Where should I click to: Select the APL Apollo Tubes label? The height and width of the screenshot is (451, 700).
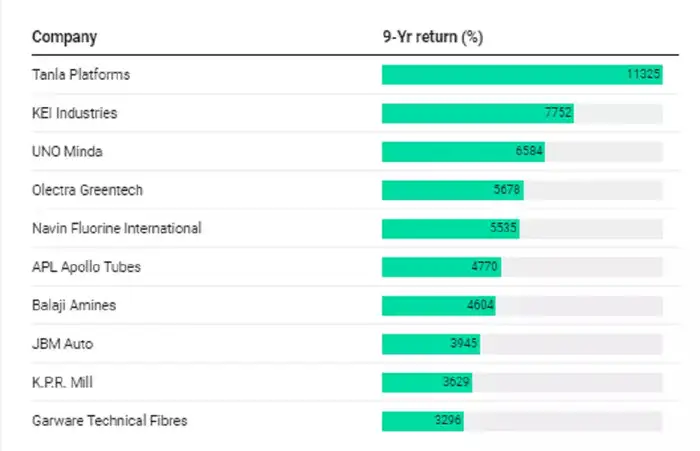pyautogui.click(x=84, y=267)
